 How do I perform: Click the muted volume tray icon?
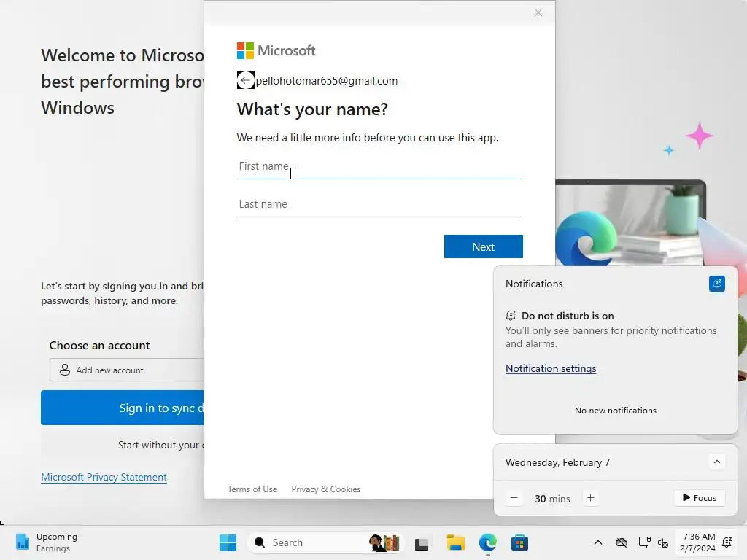tap(662, 542)
